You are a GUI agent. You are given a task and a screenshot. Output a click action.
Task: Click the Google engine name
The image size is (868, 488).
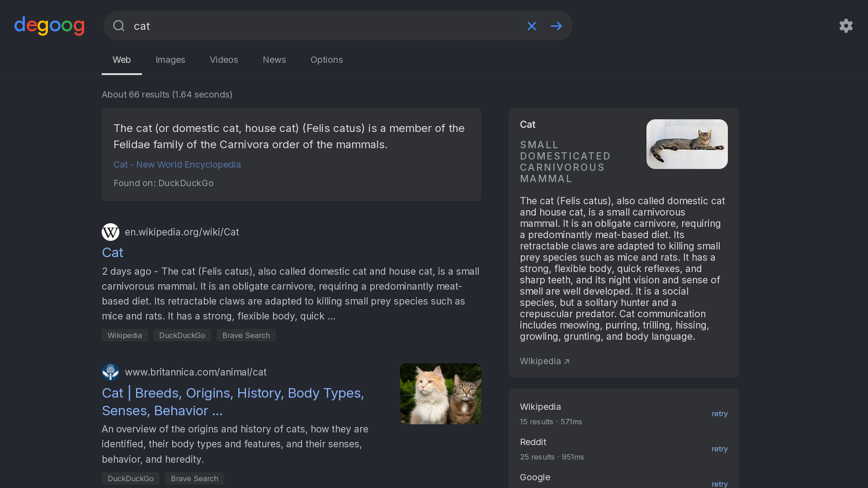tap(535, 477)
